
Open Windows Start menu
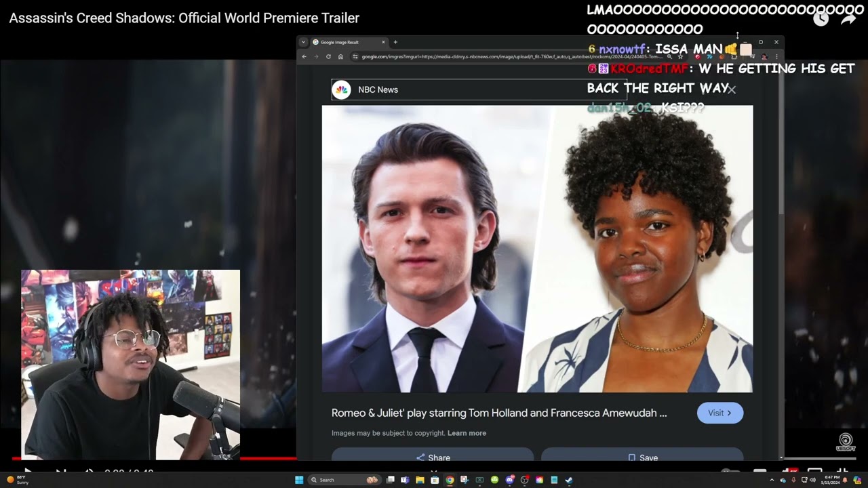click(x=299, y=480)
